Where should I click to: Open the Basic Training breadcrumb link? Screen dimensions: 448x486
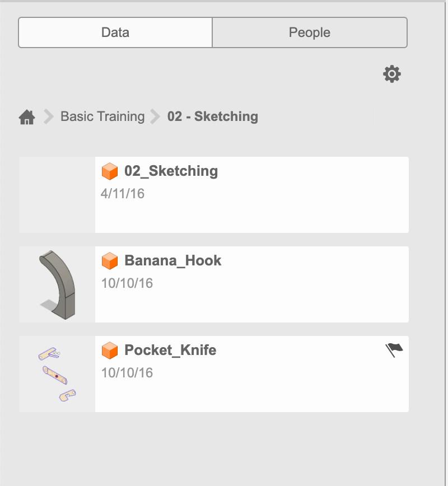[x=102, y=116]
